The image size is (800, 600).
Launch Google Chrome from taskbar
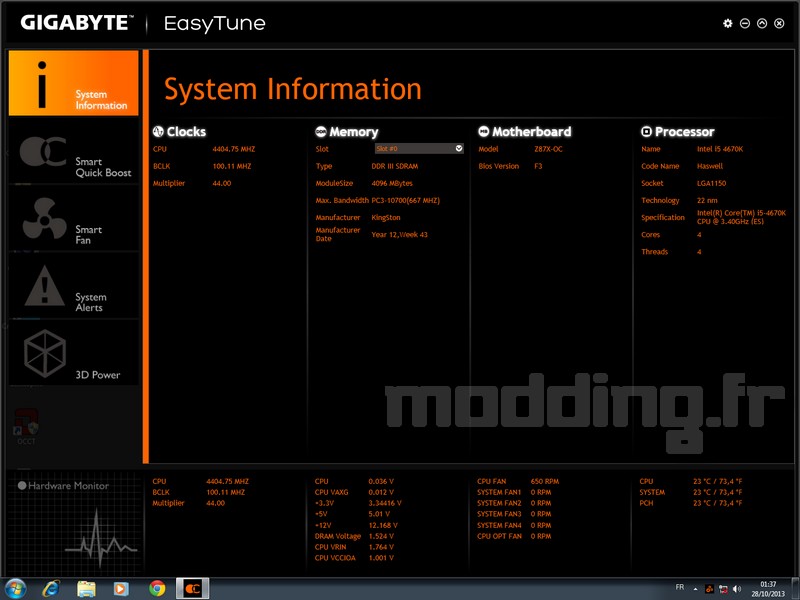tap(157, 589)
